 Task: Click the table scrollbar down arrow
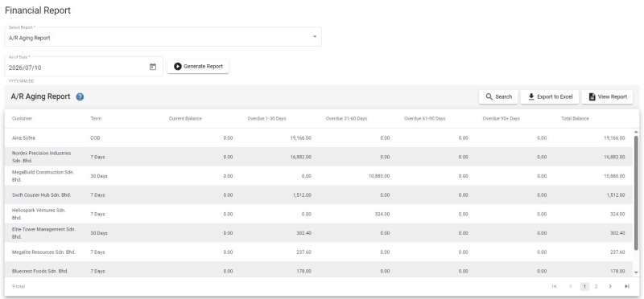tap(636, 272)
